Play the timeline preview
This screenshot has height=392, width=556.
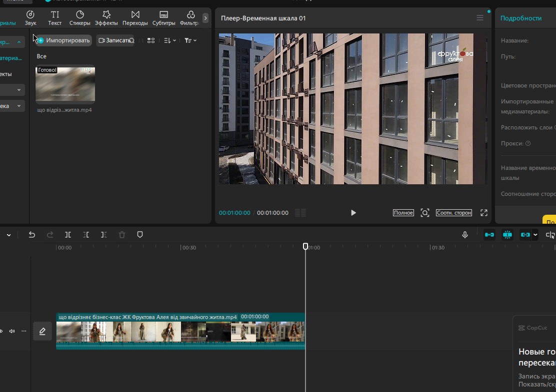(x=353, y=213)
